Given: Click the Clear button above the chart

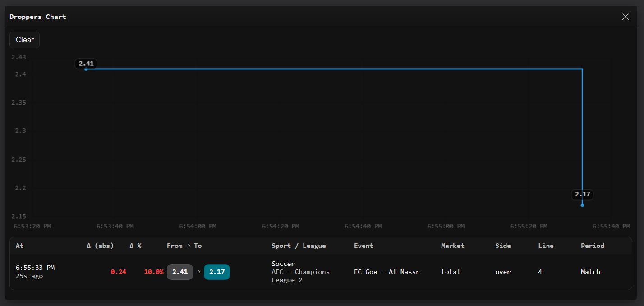Looking at the screenshot, I should click(24, 40).
